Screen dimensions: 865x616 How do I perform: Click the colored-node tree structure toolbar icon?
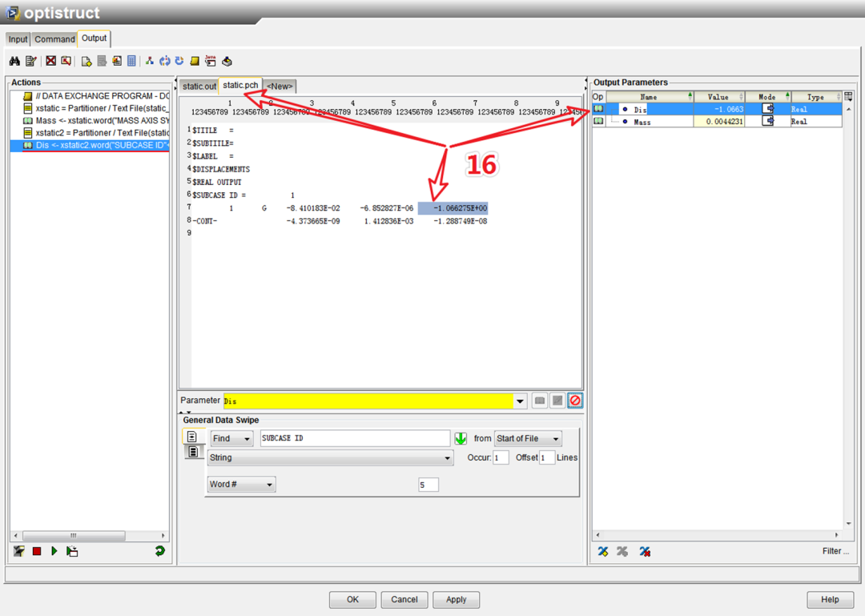coord(150,61)
